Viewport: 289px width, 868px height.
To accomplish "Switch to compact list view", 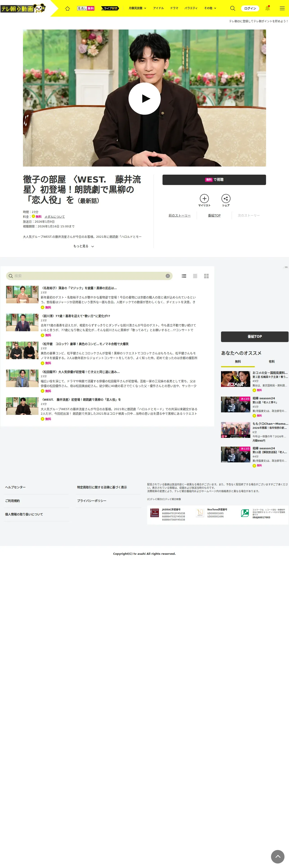I will pos(195,276).
